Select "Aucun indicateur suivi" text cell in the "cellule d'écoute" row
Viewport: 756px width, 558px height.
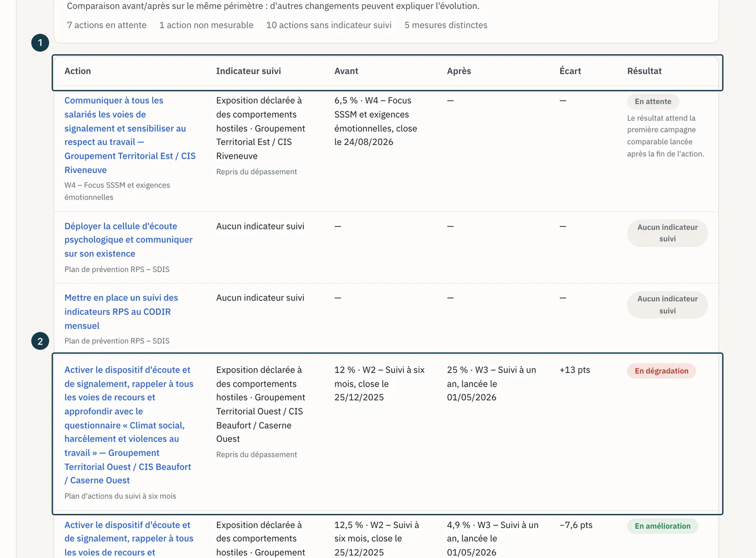point(260,226)
